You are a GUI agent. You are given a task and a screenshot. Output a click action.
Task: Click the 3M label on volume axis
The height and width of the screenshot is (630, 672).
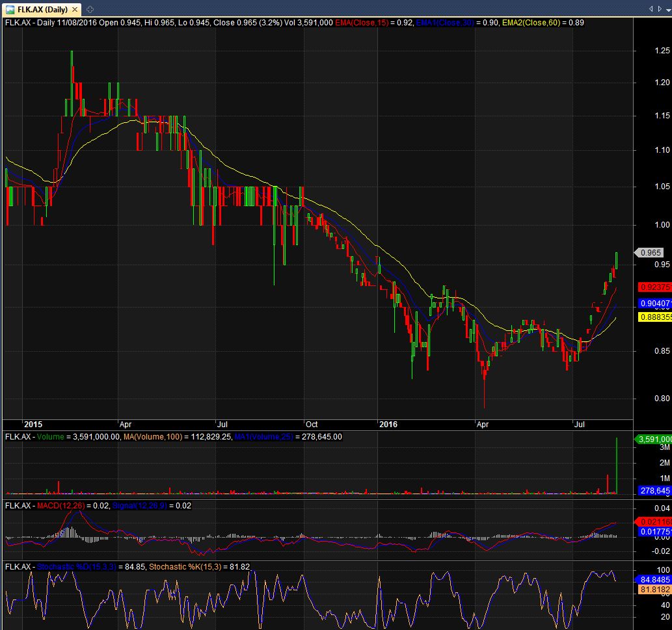click(665, 447)
